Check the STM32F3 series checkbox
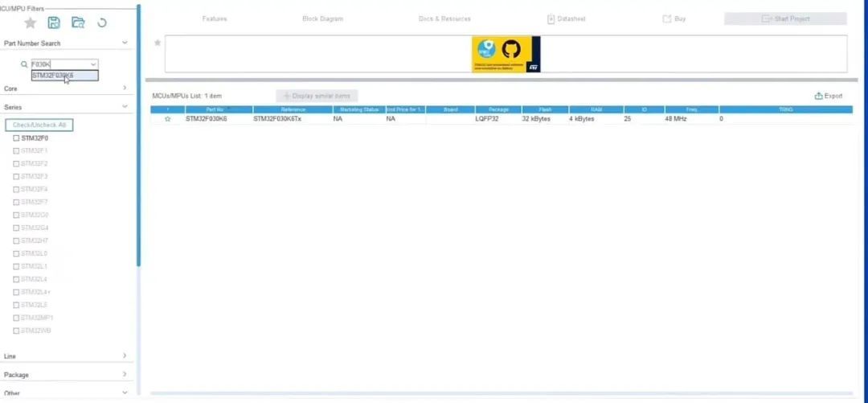 click(16, 176)
